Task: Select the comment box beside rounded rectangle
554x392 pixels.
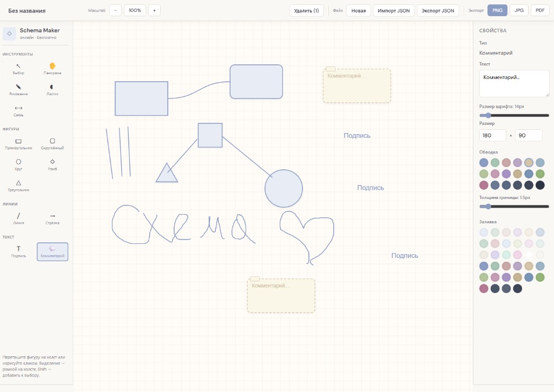Action: click(x=357, y=86)
